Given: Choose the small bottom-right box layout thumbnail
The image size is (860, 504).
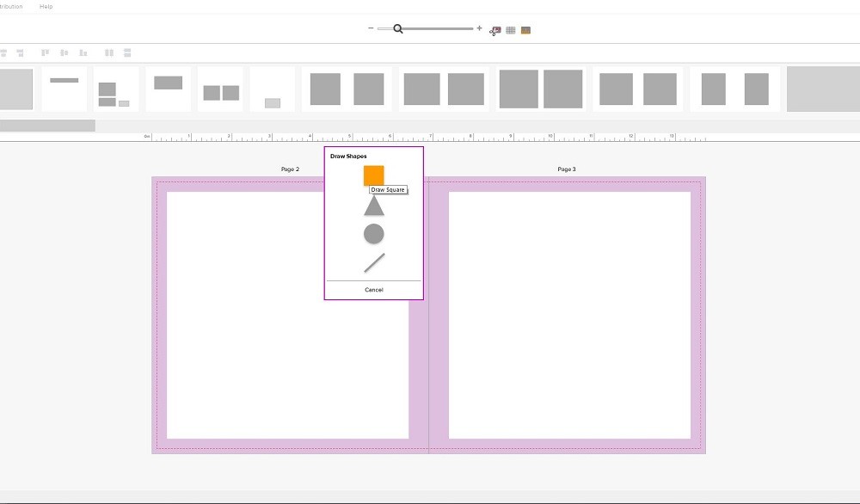Looking at the screenshot, I should tap(272, 89).
